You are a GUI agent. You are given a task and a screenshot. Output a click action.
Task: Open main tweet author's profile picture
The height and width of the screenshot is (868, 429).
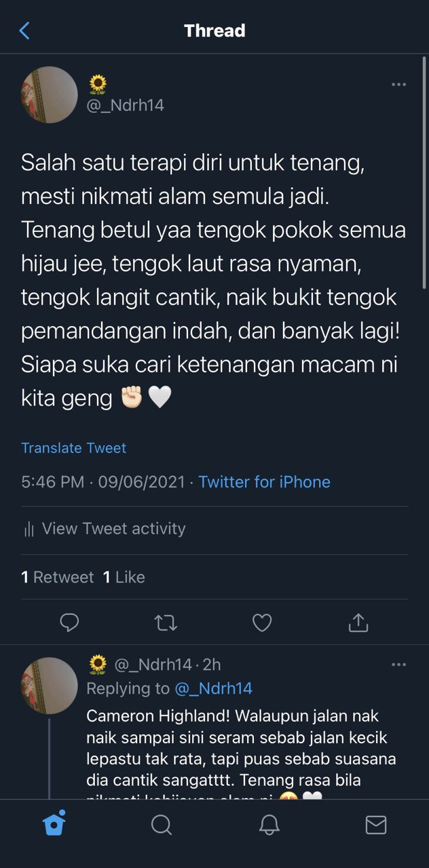click(49, 95)
